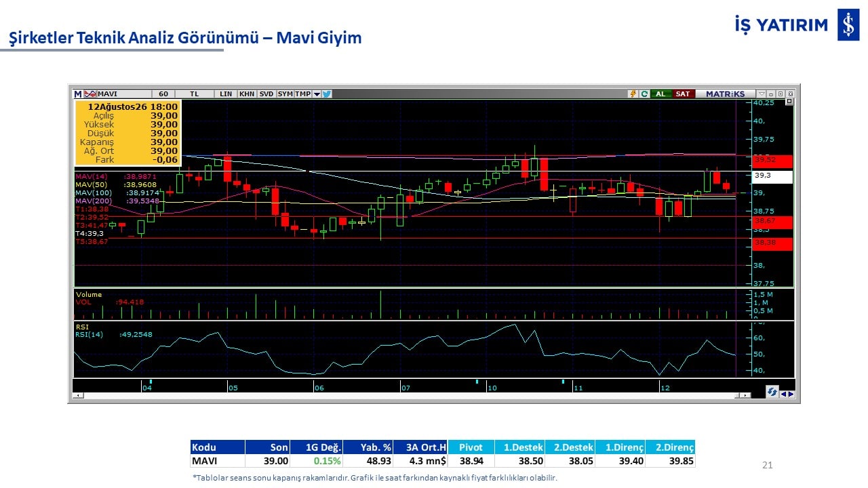Click the 07 date marker on timeline
The image size is (868, 488).
[406, 388]
